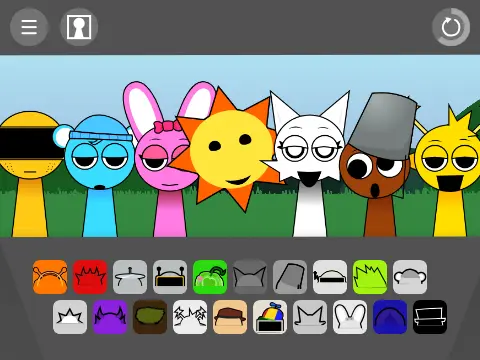Open the hamburger menu button
The width and height of the screenshot is (480, 360).
29,27
